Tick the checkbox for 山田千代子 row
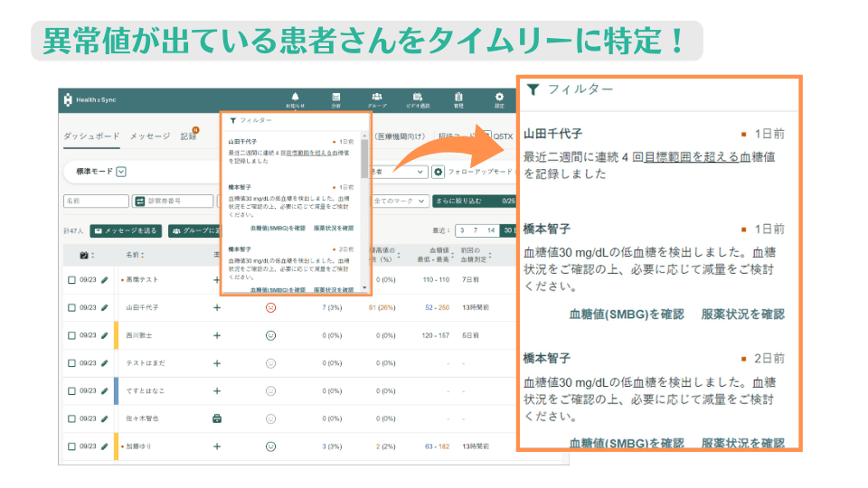The height and width of the screenshot is (488, 868). click(x=72, y=307)
